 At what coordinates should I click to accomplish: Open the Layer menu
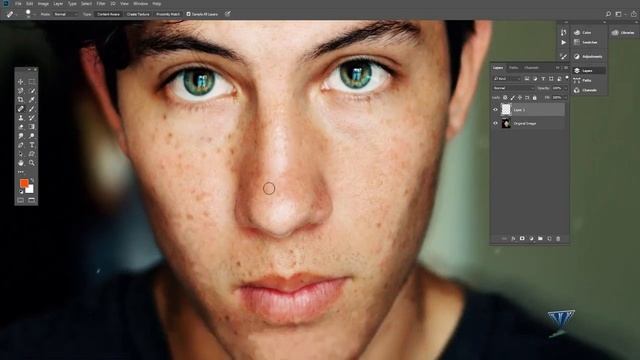(58, 4)
